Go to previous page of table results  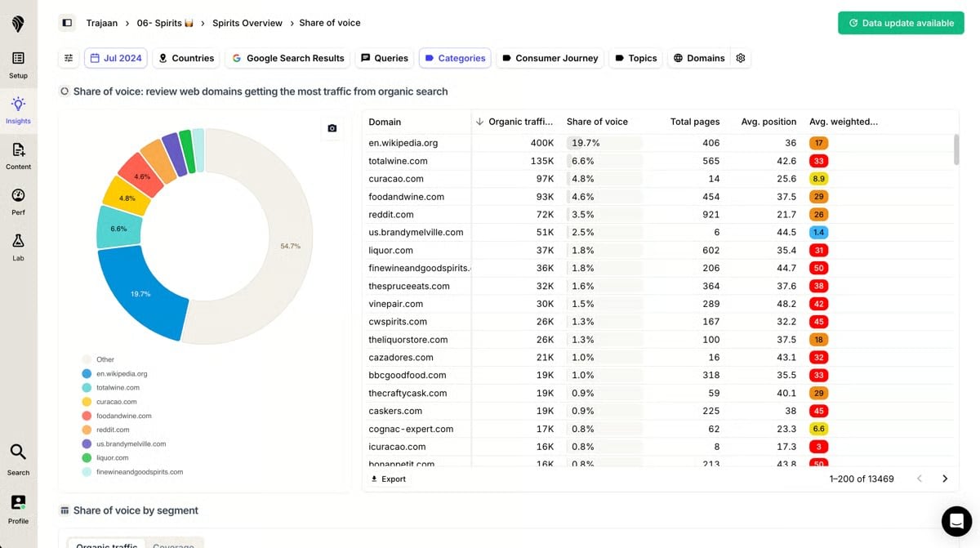[x=919, y=479]
